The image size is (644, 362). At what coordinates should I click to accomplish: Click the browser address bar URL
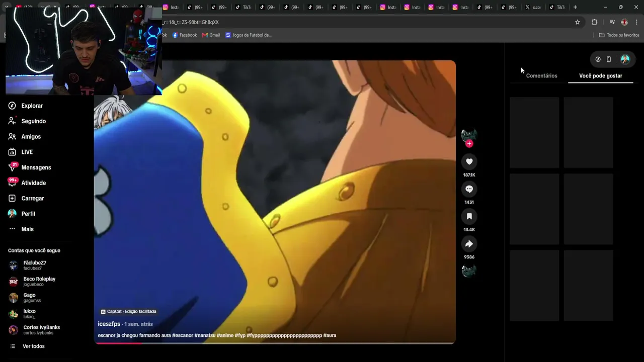(x=191, y=22)
